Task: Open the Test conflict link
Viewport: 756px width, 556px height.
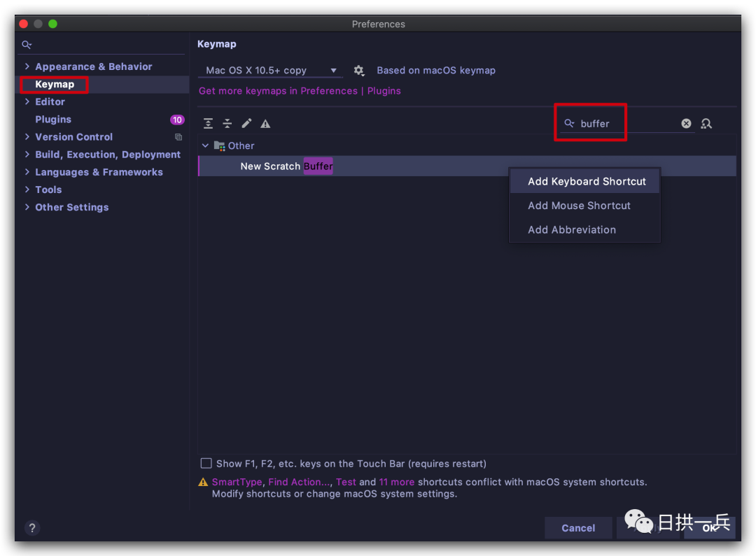Action: [x=346, y=482]
